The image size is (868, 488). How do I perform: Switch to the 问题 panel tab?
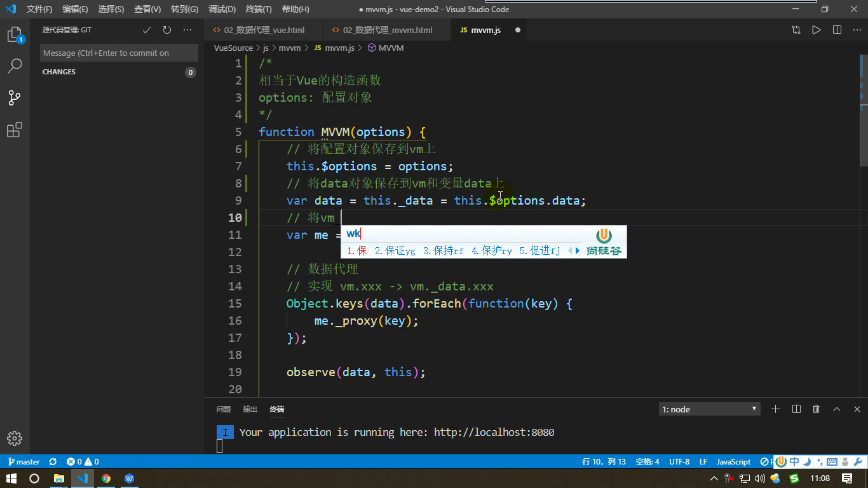(x=224, y=409)
